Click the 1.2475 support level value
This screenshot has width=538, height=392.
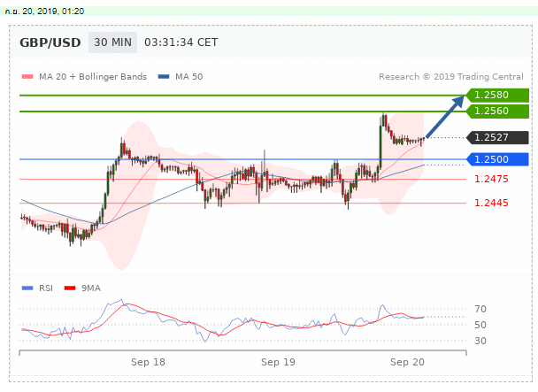click(491, 179)
